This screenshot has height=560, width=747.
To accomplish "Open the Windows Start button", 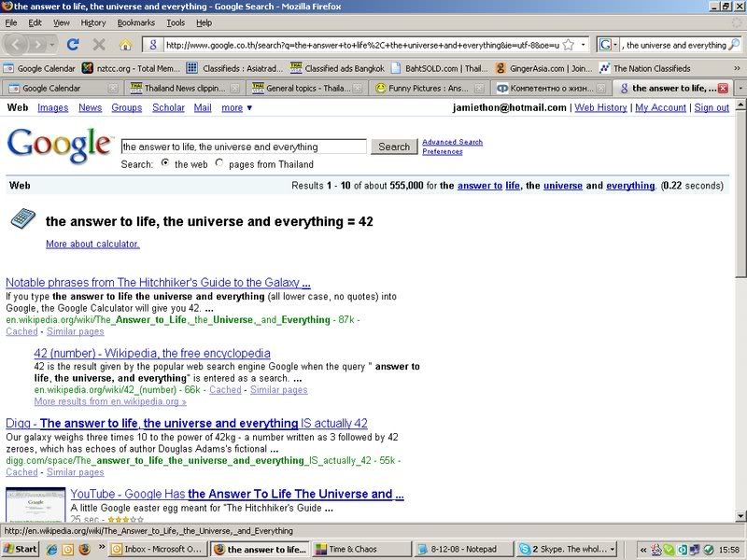I will (x=20, y=549).
